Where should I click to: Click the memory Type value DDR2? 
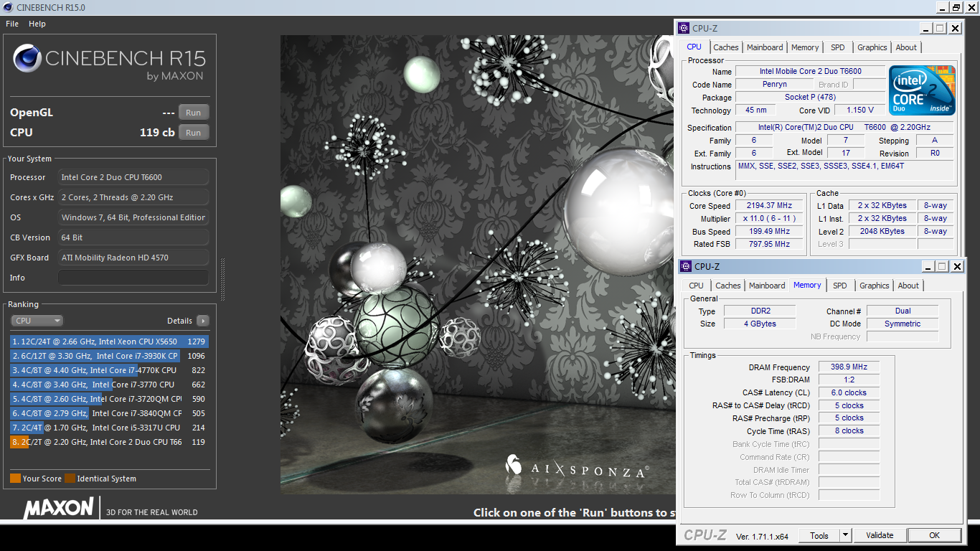tap(759, 311)
